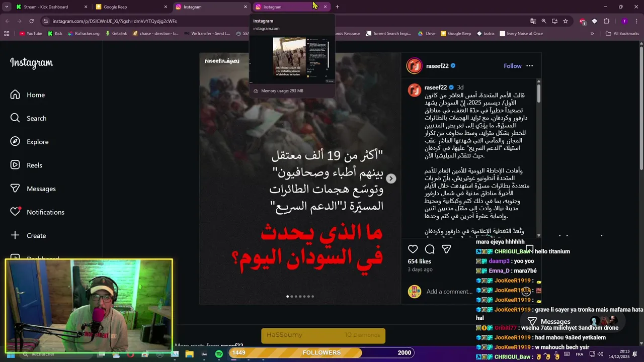Open the Chrome profile avatar T
Image resolution: width=644 pixels, height=362 pixels.
(x=624, y=21)
